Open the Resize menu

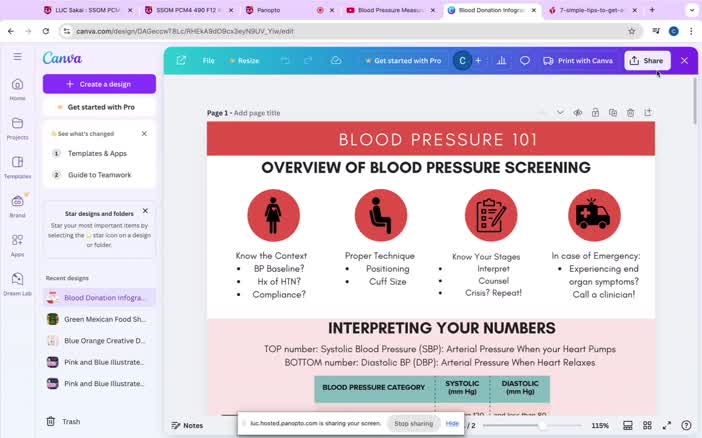tap(244, 60)
